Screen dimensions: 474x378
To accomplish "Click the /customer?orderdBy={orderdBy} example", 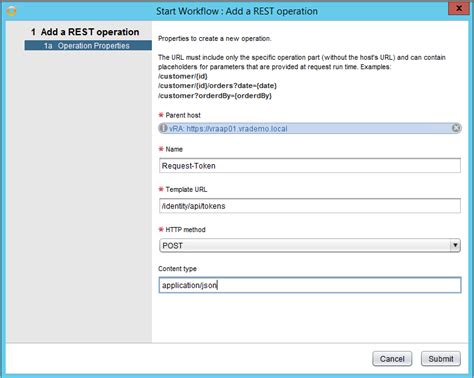I will [x=215, y=96].
